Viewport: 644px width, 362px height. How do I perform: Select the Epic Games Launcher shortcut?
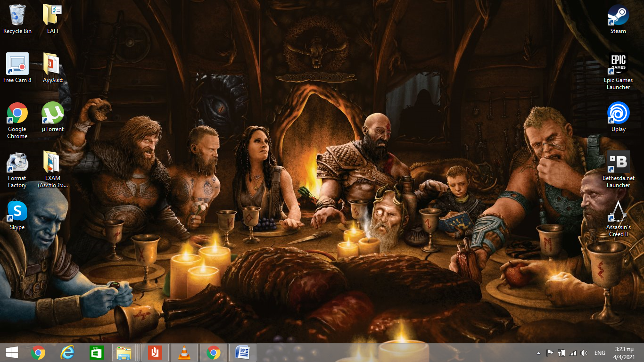pyautogui.click(x=618, y=72)
